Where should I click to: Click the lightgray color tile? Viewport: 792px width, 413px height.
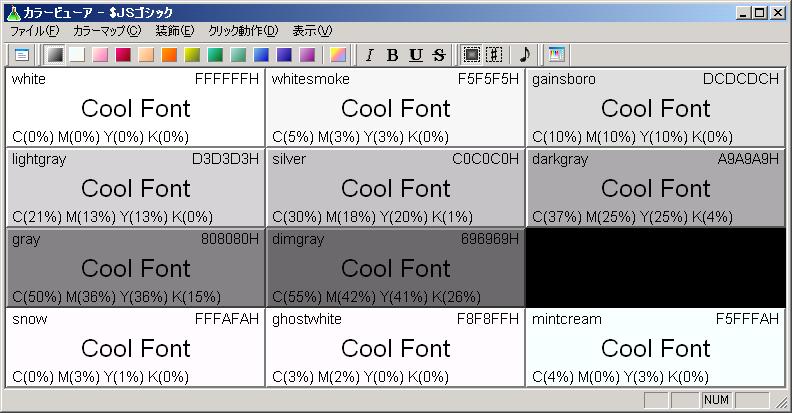coord(135,188)
